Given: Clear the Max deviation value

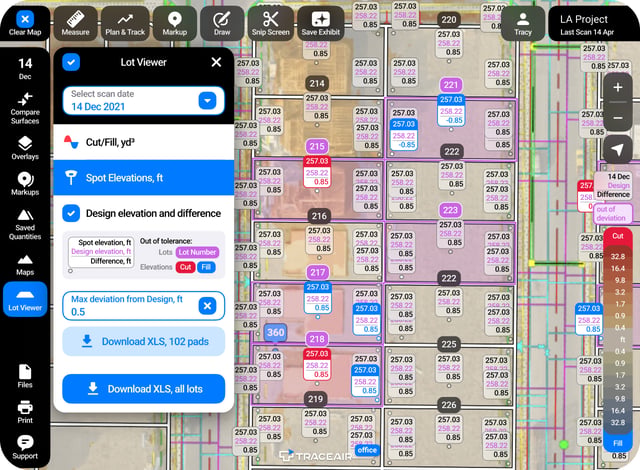Looking at the screenshot, I should click(207, 306).
